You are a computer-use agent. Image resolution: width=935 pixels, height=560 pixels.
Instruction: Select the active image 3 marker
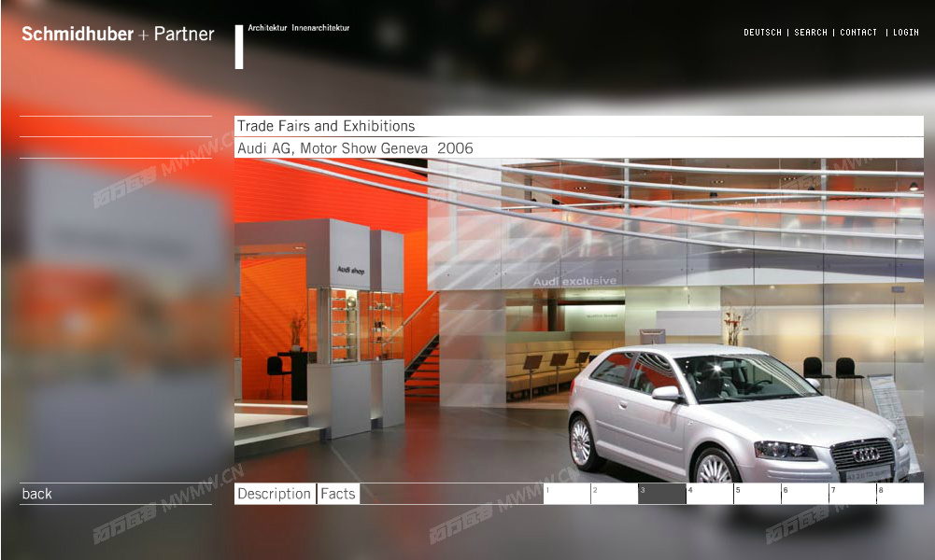662,494
